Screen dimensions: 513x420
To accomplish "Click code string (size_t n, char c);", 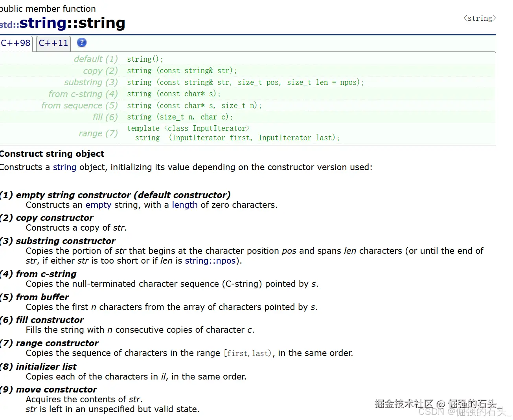I will point(180,117).
